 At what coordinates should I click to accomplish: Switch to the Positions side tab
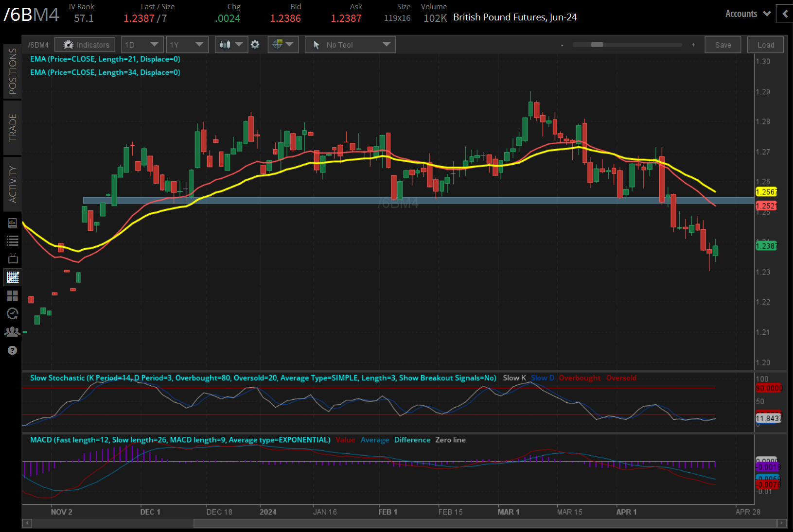pyautogui.click(x=13, y=71)
